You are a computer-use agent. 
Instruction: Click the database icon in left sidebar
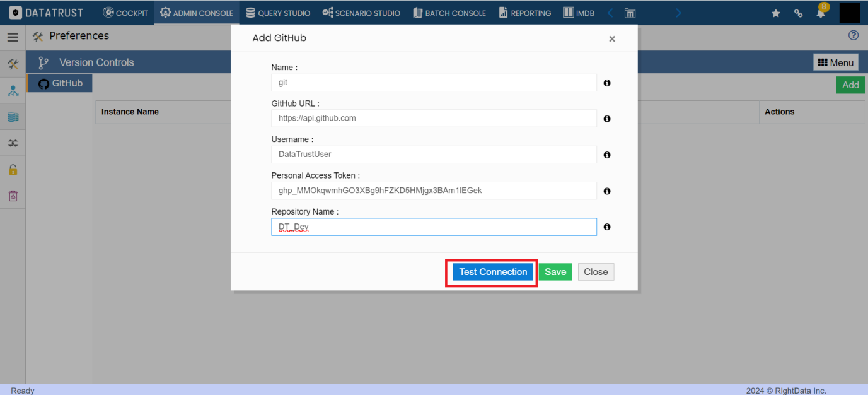pos(13,117)
